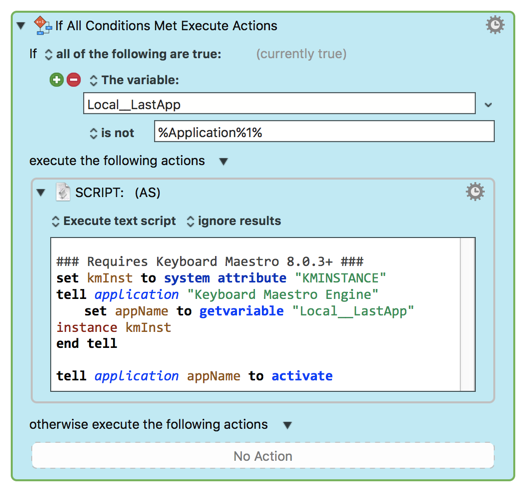Collapse 'execute the following actions' section
Viewport: 526px width, 495px height.
224,161
